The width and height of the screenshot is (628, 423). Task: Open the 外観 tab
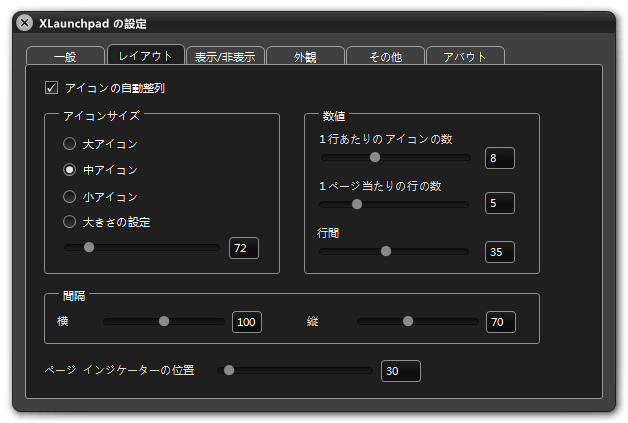(305, 56)
